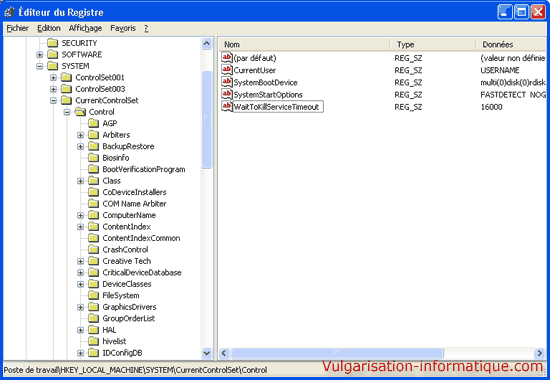Open the Edition menu
The height and width of the screenshot is (380, 550).
click(x=49, y=28)
